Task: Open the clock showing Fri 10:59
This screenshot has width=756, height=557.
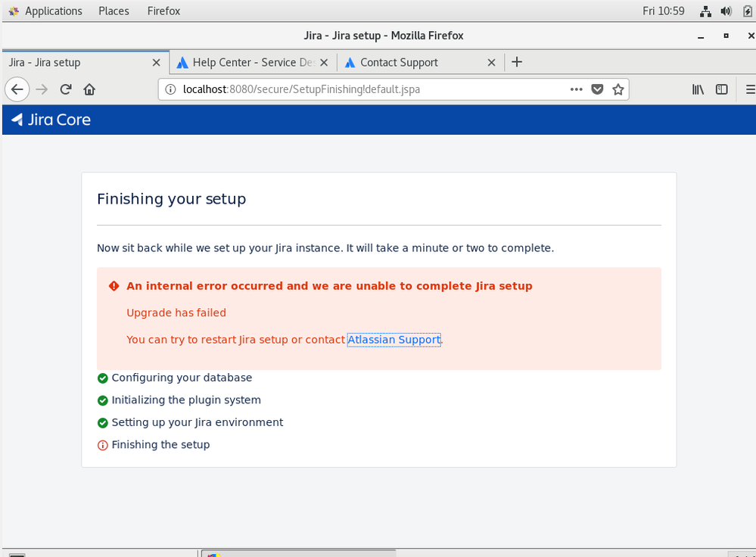Action: pyautogui.click(x=664, y=11)
